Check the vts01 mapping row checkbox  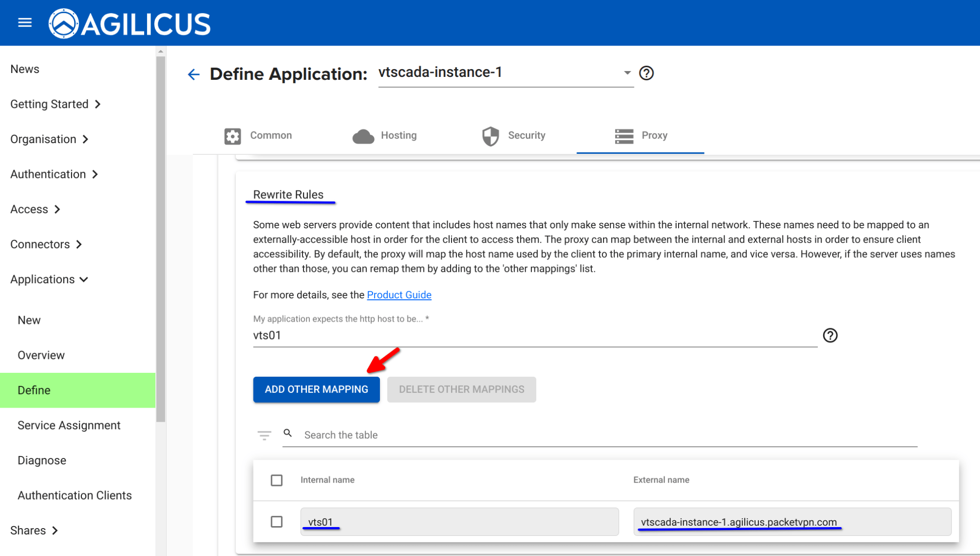[x=276, y=522]
